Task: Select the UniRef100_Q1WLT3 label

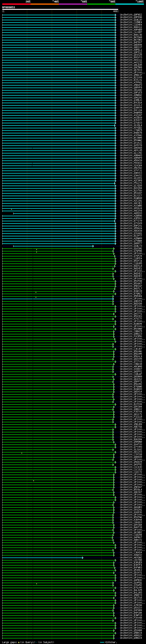Action: (131, 246)
